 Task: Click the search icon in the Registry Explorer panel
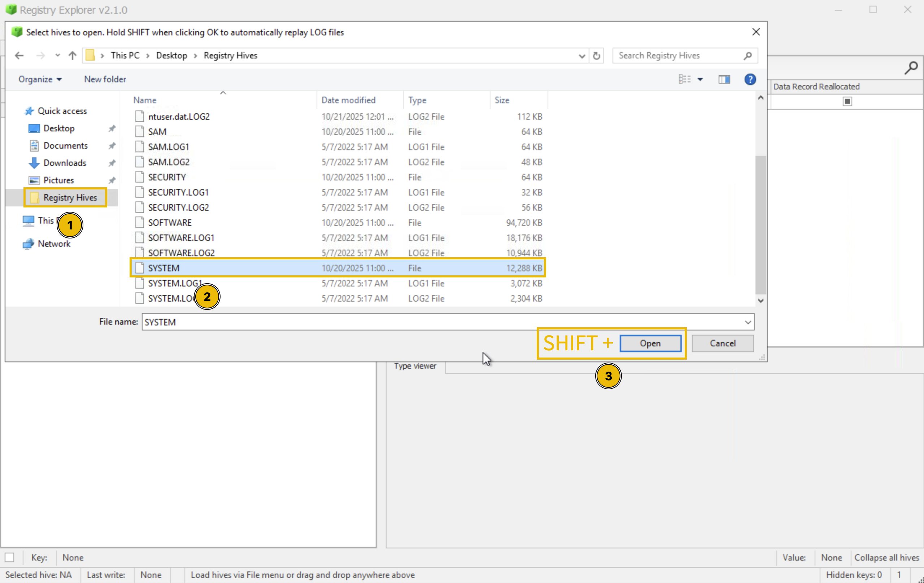(x=911, y=68)
